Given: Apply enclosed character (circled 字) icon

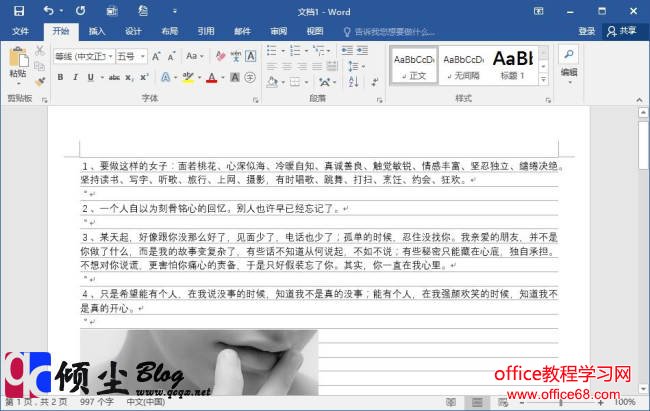Looking at the screenshot, I should tap(250, 77).
